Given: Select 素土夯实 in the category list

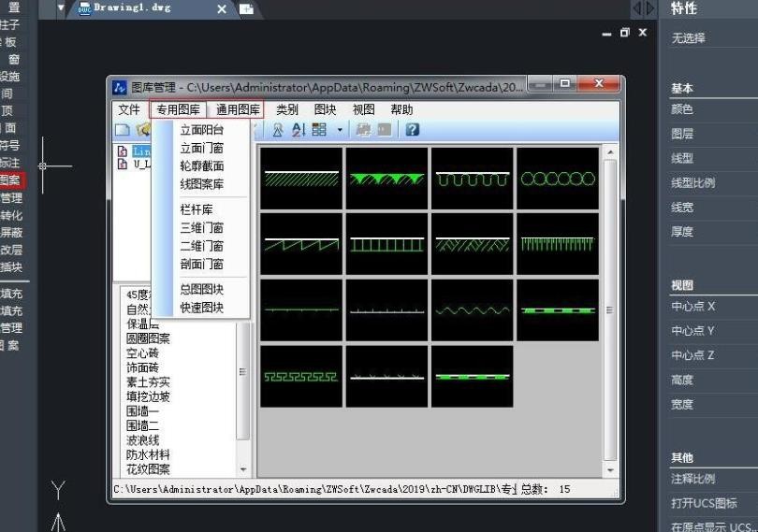Looking at the screenshot, I should pyautogui.click(x=148, y=382).
